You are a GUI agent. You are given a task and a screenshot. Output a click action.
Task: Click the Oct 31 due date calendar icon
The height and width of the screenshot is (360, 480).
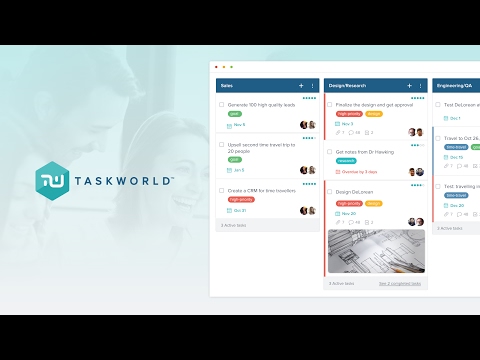pos(229,211)
